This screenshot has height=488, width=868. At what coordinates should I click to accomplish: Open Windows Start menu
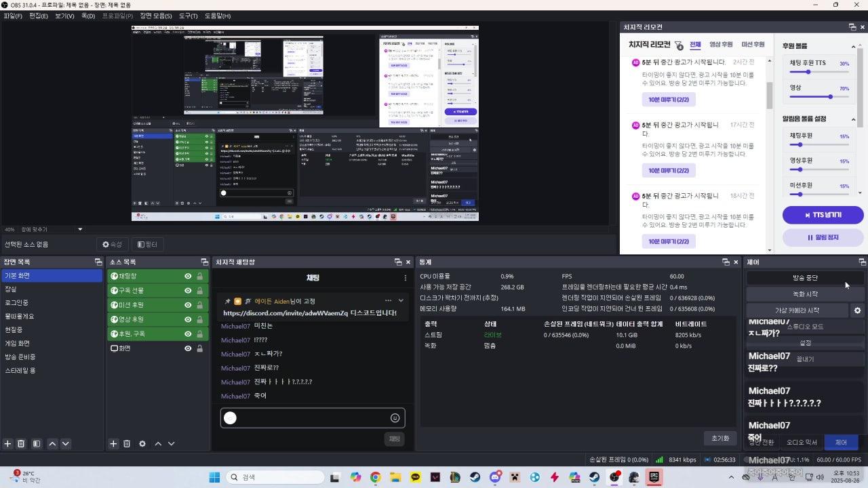[x=214, y=477]
